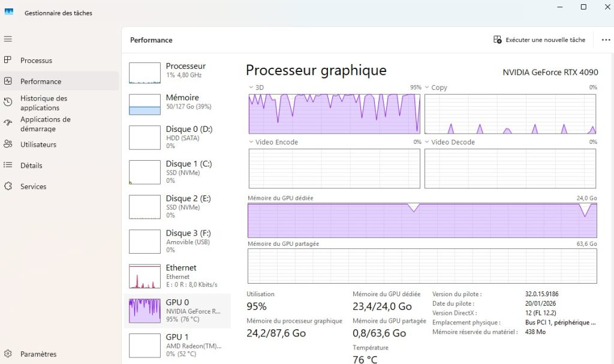Click the Applications de démarrage gauge icon
Image resolution: width=614 pixels, height=364 pixels.
pyautogui.click(x=8, y=124)
